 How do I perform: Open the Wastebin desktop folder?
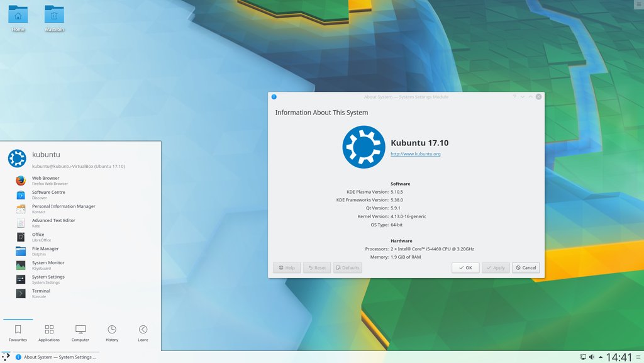tap(54, 18)
